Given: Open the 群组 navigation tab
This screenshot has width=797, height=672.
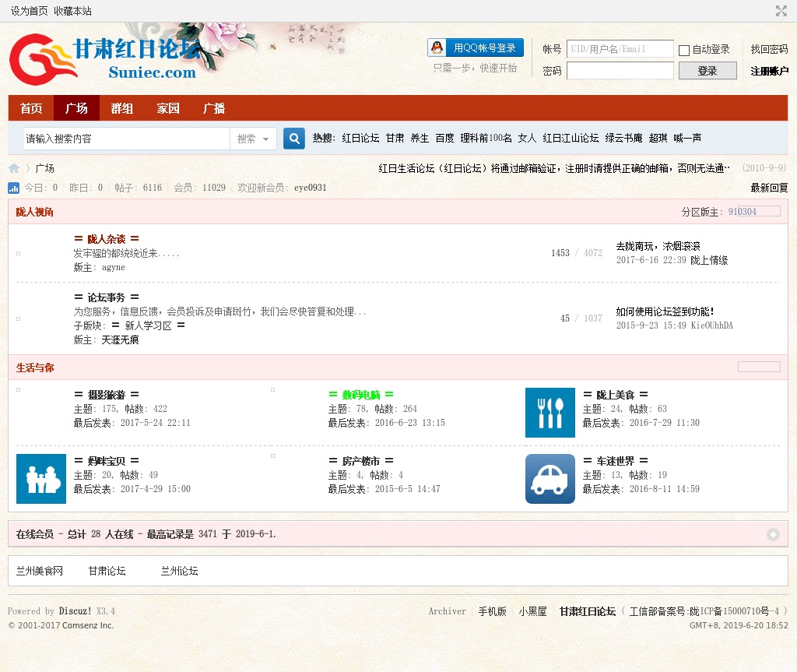Looking at the screenshot, I should pyautogui.click(x=121, y=108).
